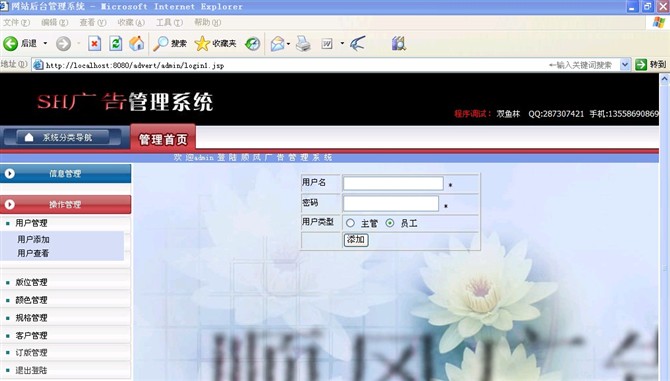The image size is (670, 381).
Task: Open 订版管理 in sidebar
Action: pos(31,352)
